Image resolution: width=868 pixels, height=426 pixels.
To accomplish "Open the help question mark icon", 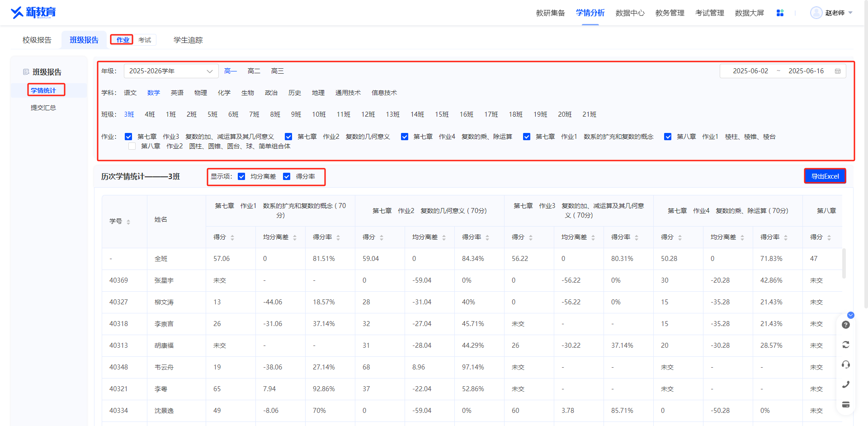I will coord(846,325).
